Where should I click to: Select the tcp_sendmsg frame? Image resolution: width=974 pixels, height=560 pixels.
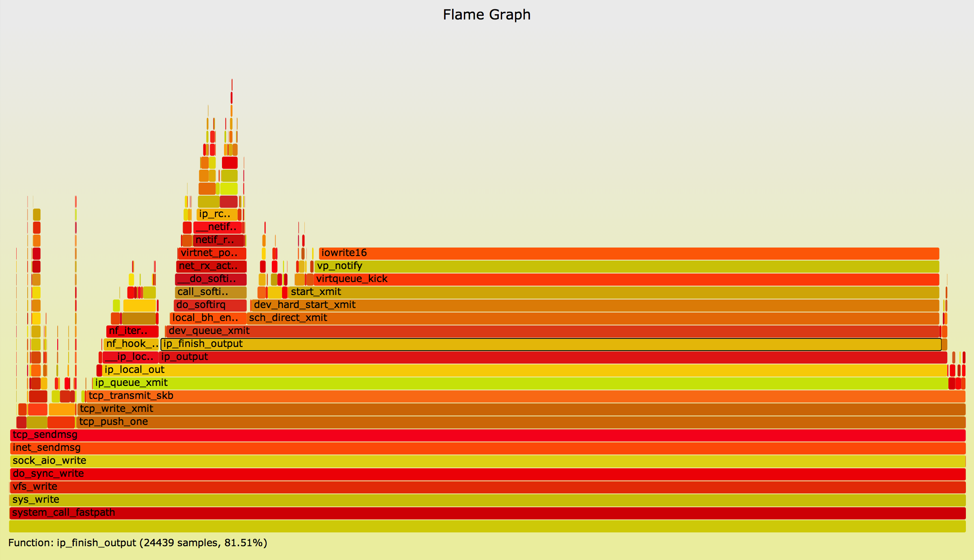coord(487,435)
